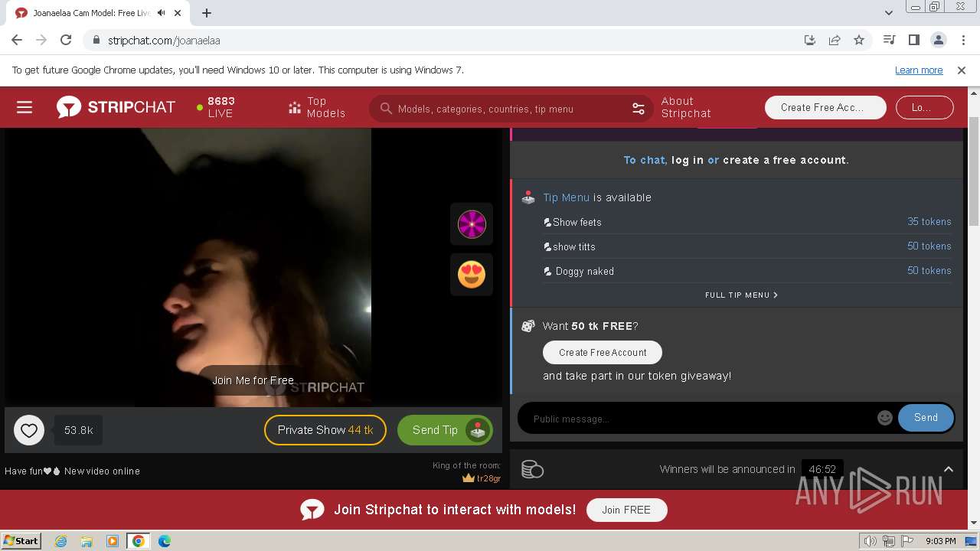Open a new browser tab
The height and width of the screenshot is (551, 980).
point(207,13)
